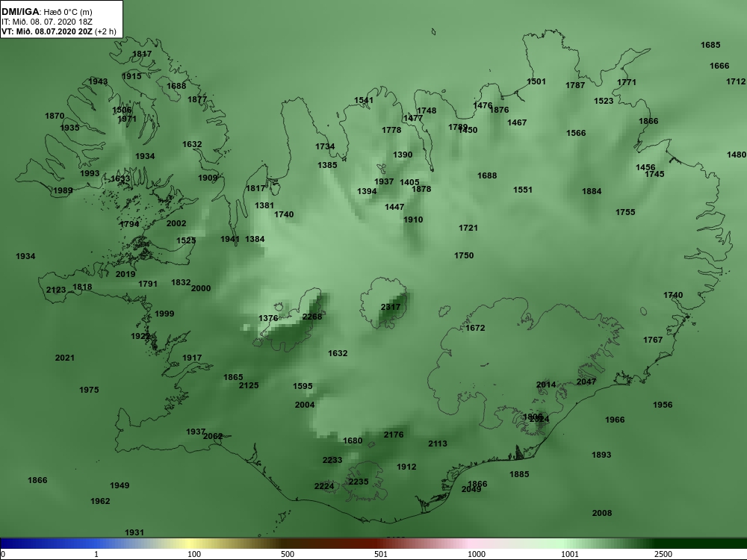Select the 2004 height value

pyautogui.click(x=305, y=405)
